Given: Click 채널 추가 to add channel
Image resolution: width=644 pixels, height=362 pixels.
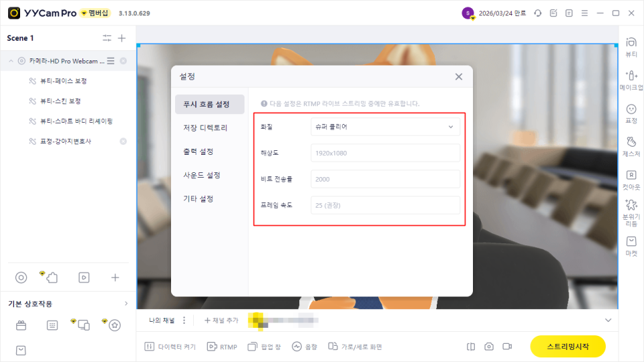Looking at the screenshot, I should pos(221,320).
